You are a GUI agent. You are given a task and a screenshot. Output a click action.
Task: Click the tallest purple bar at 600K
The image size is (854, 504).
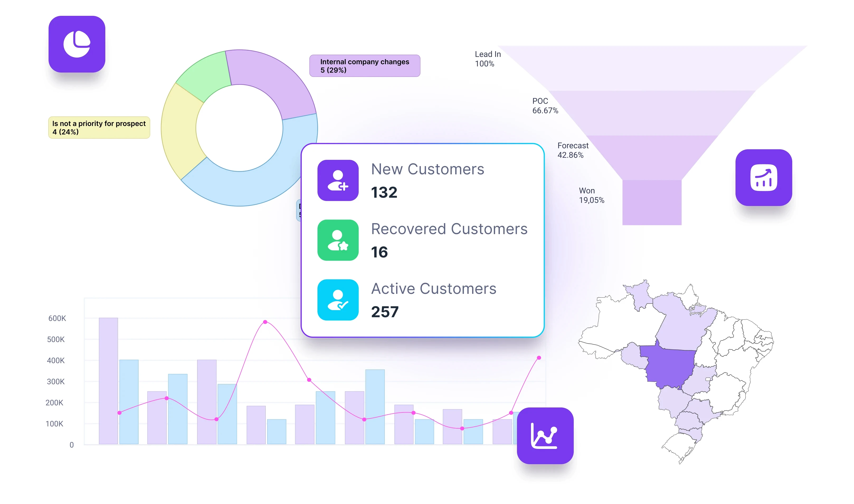108,381
